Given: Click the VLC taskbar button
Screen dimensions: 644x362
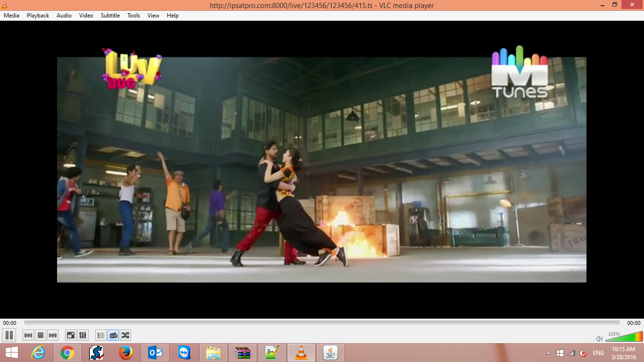Looking at the screenshot, I should (301, 353).
